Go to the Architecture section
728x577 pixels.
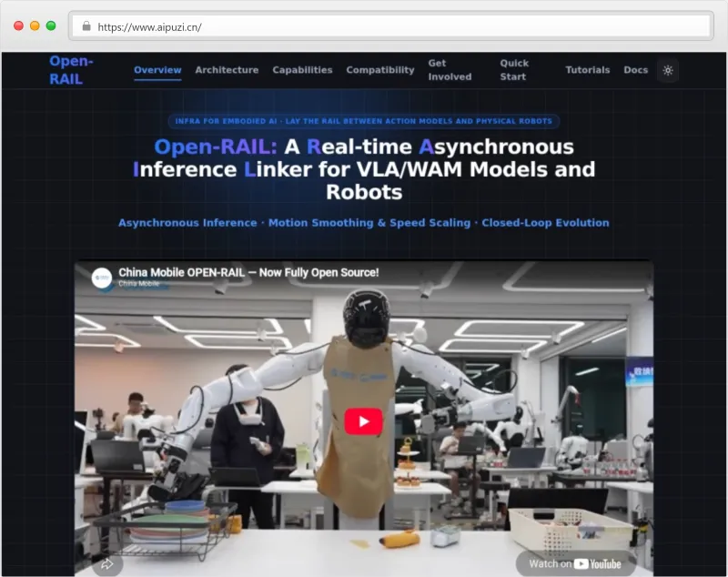pos(227,70)
